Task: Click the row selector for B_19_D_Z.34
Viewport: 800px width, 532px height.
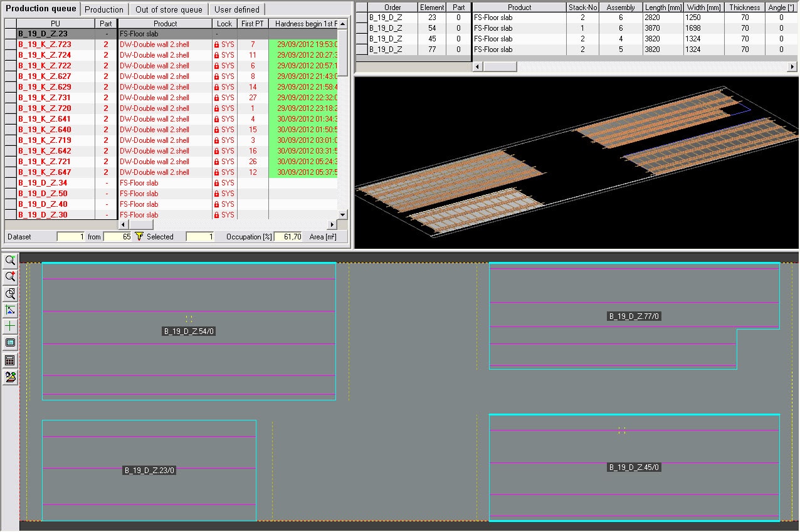Action: 10,183
